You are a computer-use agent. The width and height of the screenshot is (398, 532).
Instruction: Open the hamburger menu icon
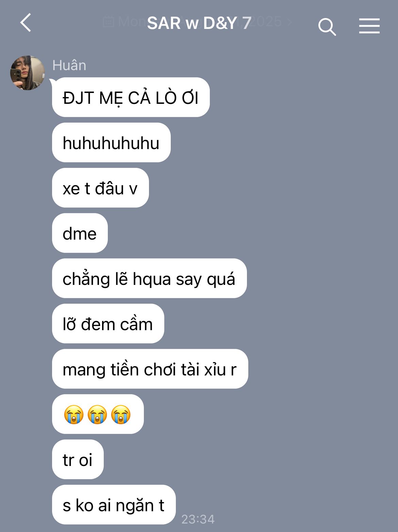click(369, 26)
